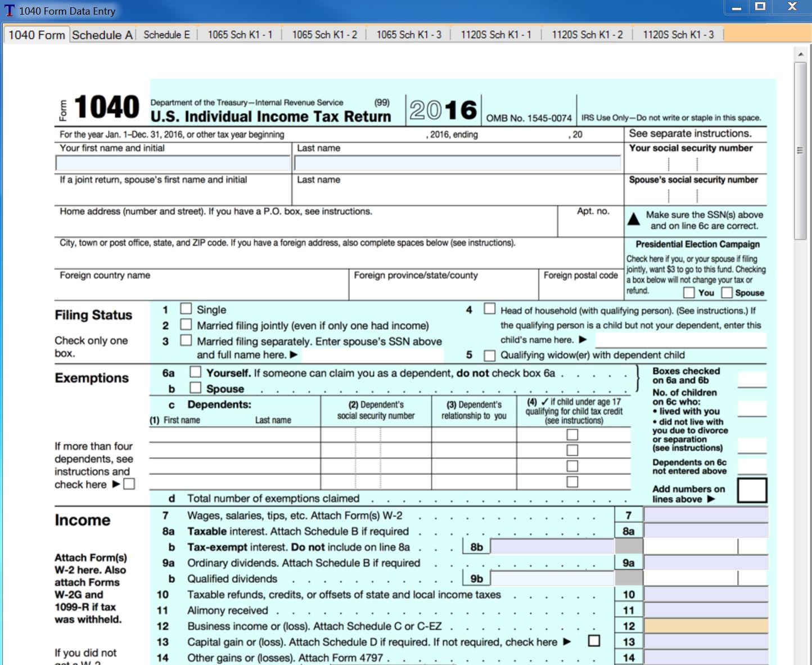Viewport: 812px width, 665px height.
Task: Check Presidential Election Campaign You box
Action: (x=689, y=293)
